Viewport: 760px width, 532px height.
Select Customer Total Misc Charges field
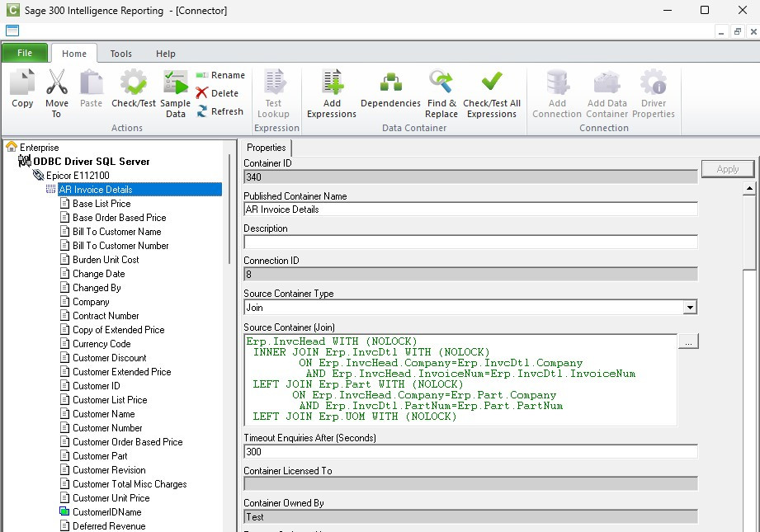tap(130, 484)
